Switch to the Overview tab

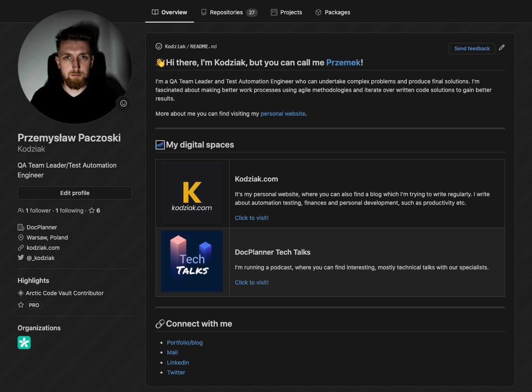tap(169, 12)
